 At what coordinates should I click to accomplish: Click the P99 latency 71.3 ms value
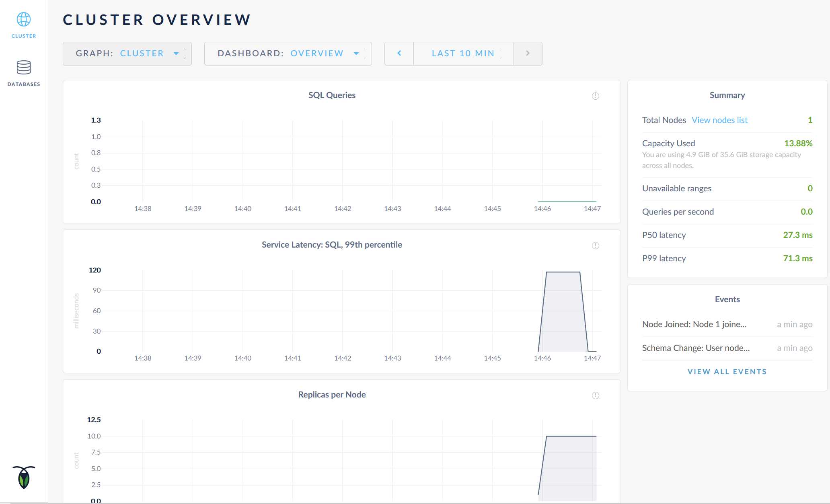798,258
